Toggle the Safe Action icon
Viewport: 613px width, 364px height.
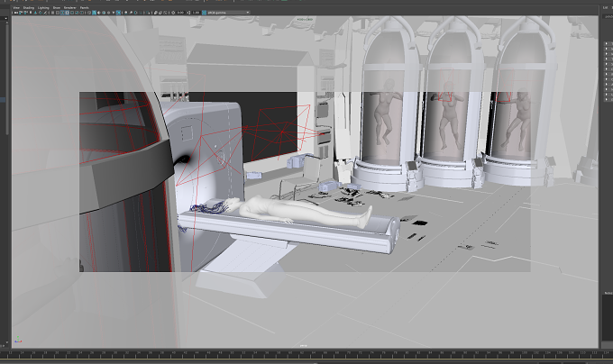(x=77, y=13)
